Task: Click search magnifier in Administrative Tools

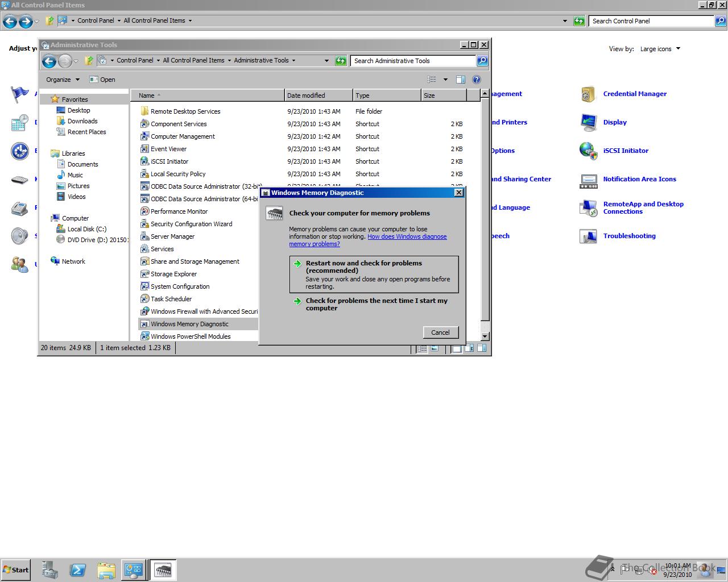Action: click(x=482, y=61)
